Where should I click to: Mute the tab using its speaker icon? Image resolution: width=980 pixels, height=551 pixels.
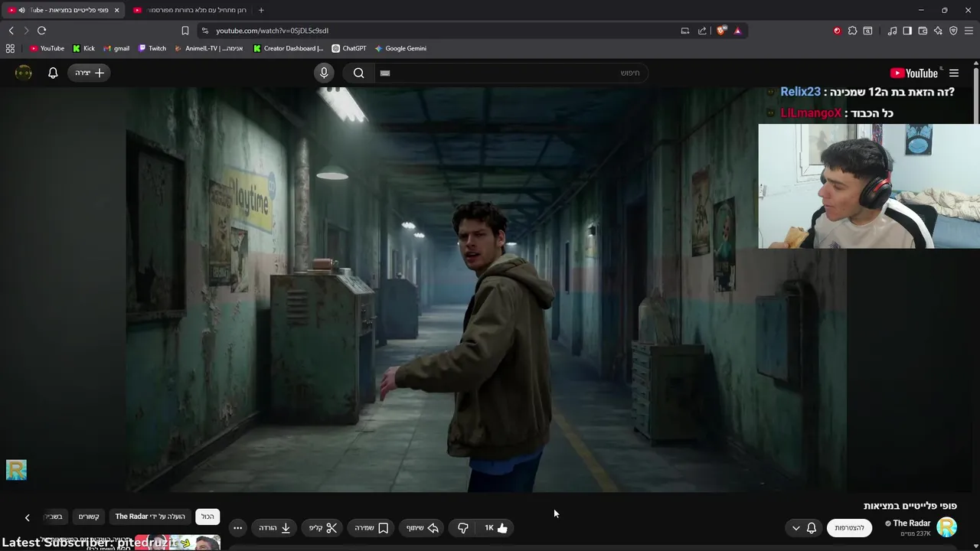21,10
